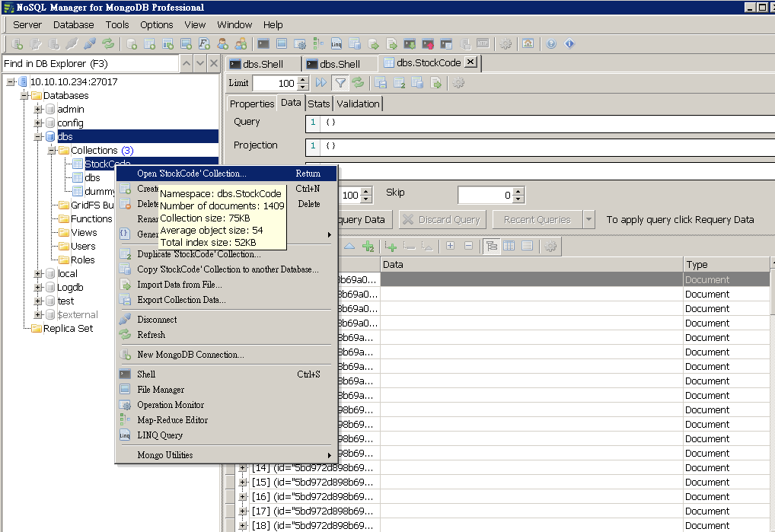The width and height of the screenshot is (775, 532).
Task: Close the dbs.StockCode tab
Action: click(x=471, y=62)
